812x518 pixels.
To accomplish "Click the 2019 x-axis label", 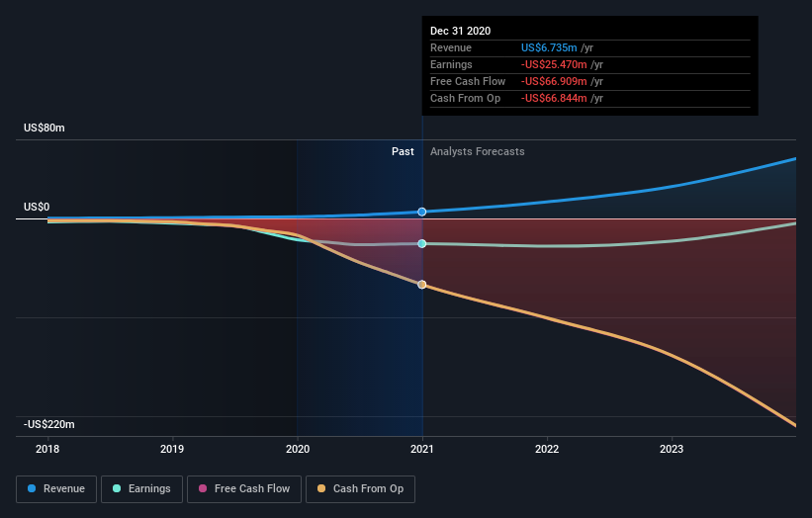I will click(x=172, y=449).
